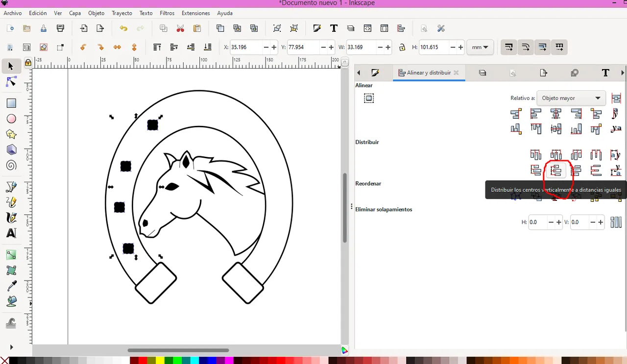Pick the red swatch in palette
This screenshot has width=627, height=364.
143,361
